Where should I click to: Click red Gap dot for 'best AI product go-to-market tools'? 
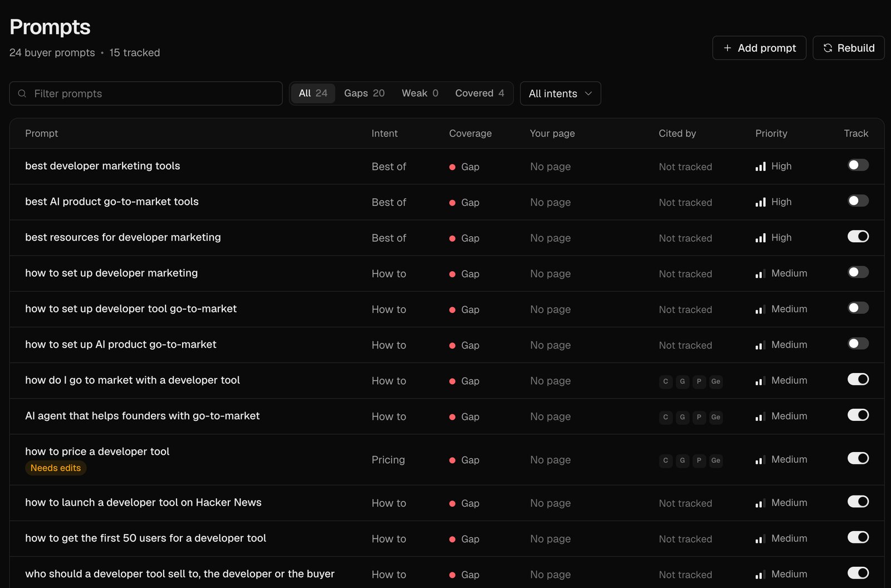point(452,203)
